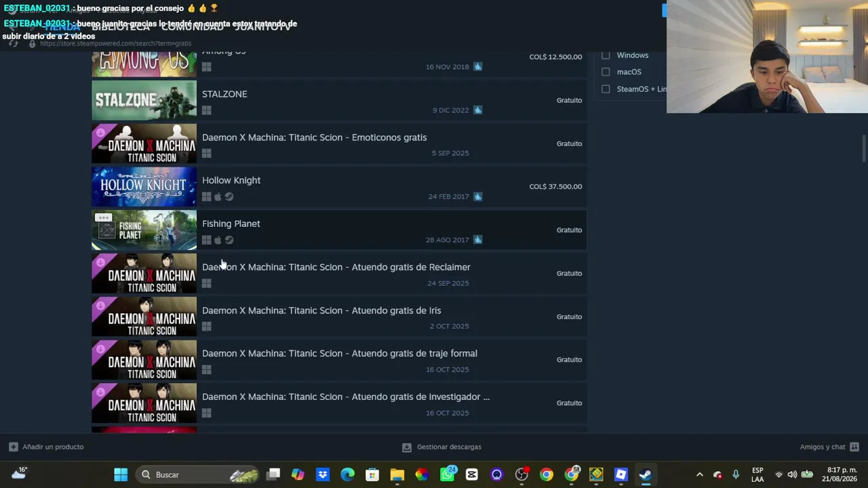Click the page reload icon beside the URL
Screen dimensions: 868x488
coord(14,43)
